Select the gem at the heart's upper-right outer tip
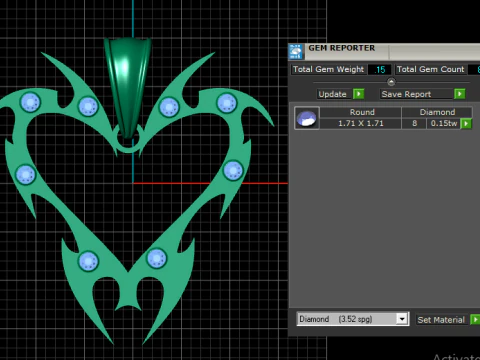The width and height of the screenshot is (480, 360). pos(227,103)
